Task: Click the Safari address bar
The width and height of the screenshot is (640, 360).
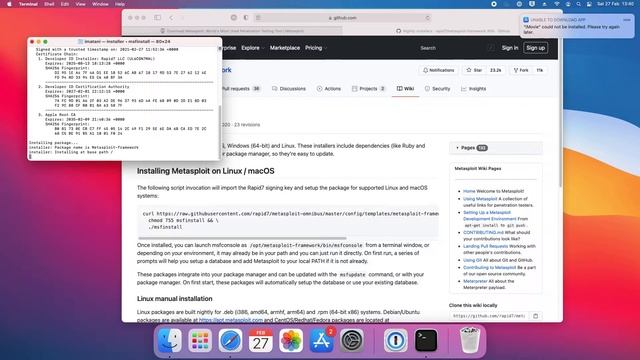Action: [x=342, y=18]
